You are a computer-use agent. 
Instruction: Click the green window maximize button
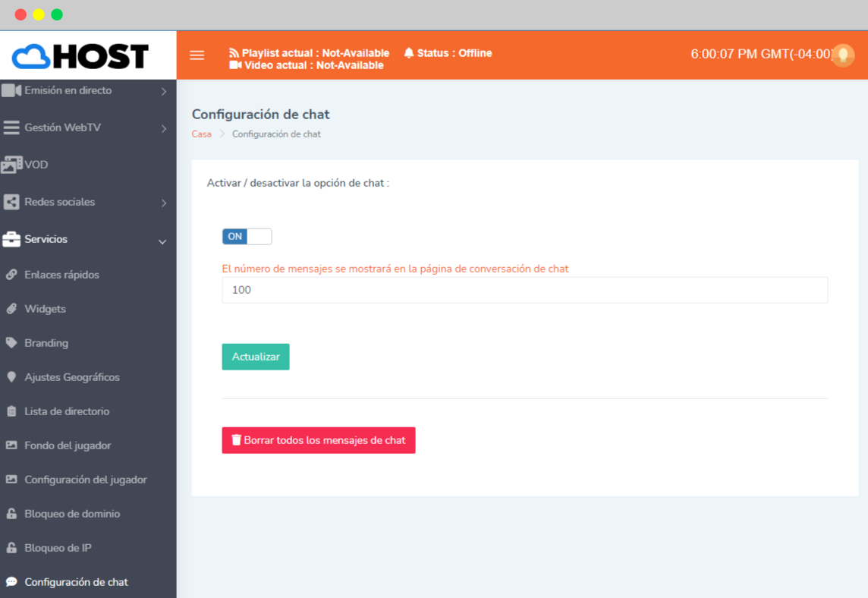point(57,14)
